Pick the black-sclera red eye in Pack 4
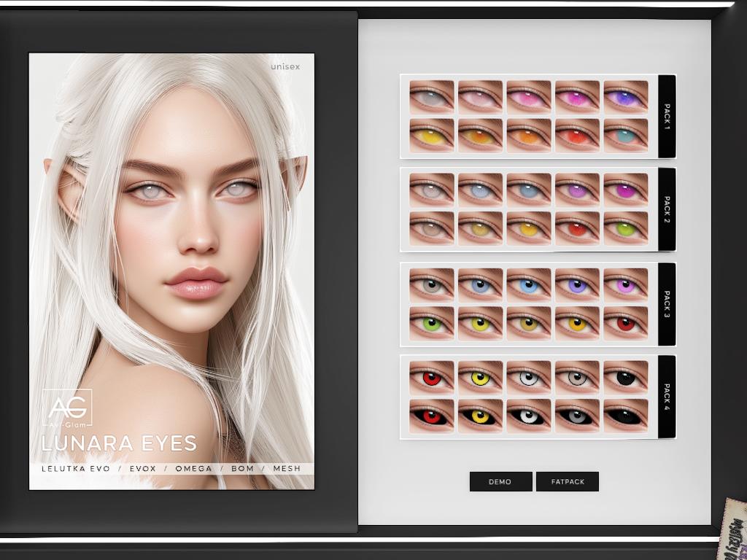Image resolution: width=747 pixels, height=560 pixels. (431, 416)
